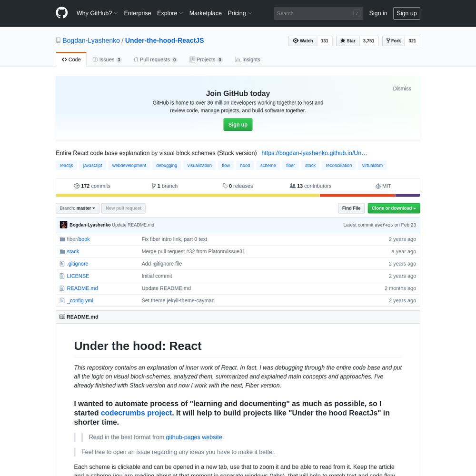The width and height of the screenshot is (476, 476).
Task: Select the yellow segment of language bar
Action: (x=188, y=195)
